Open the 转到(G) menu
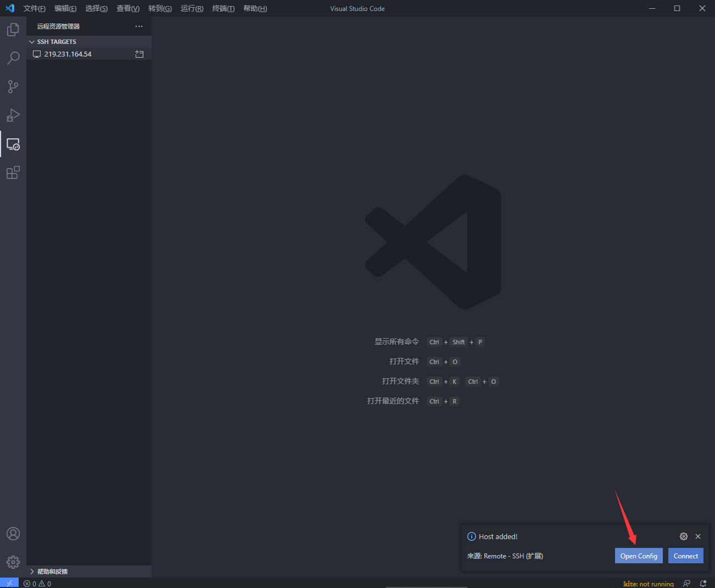 coord(160,8)
